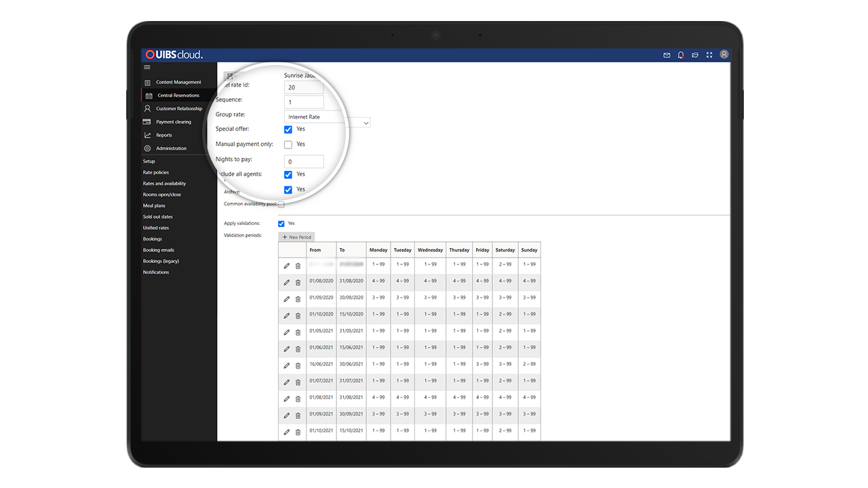Open Rates and availability link
Screen dimensions: 868x488
point(164,184)
